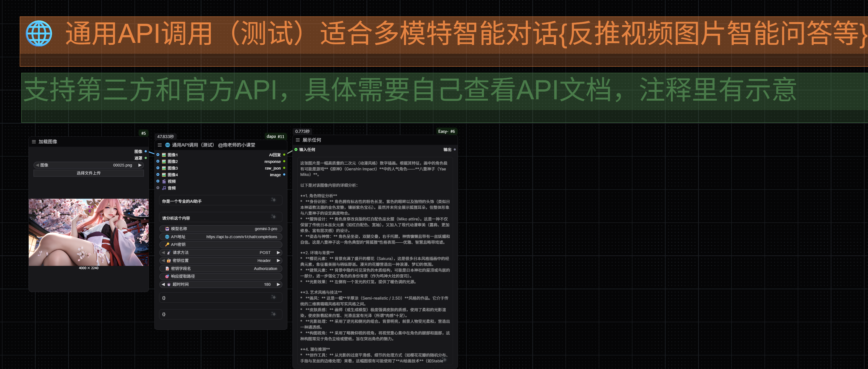The image size is (868, 369).
Task: Click the picture icon beside 图像2
Action: 164,162
